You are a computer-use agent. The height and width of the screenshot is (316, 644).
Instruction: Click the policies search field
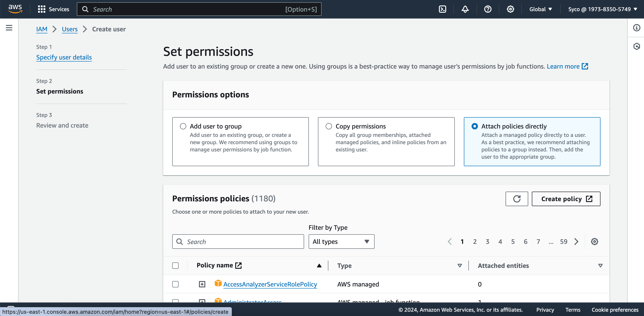click(x=238, y=241)
